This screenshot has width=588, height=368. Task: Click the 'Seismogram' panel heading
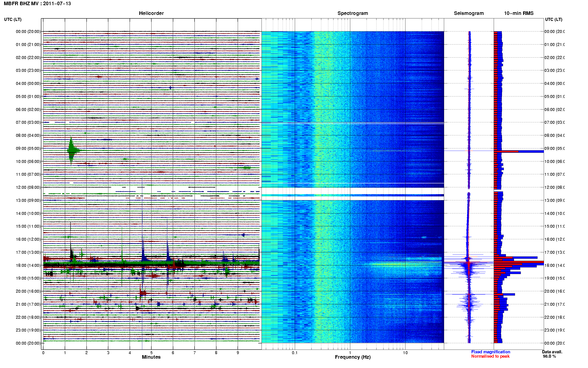(x=469, y=13)
